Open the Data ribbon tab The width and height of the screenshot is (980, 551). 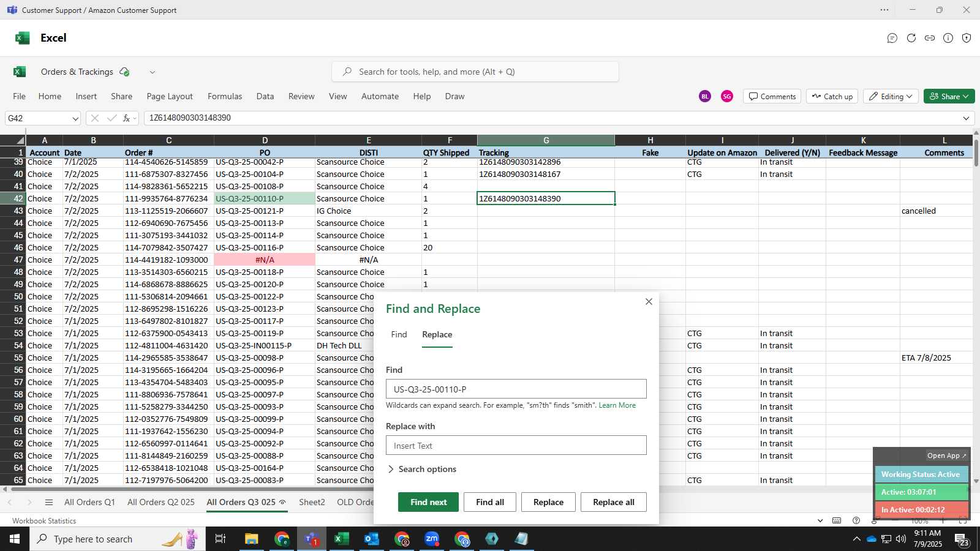(265, 96)
